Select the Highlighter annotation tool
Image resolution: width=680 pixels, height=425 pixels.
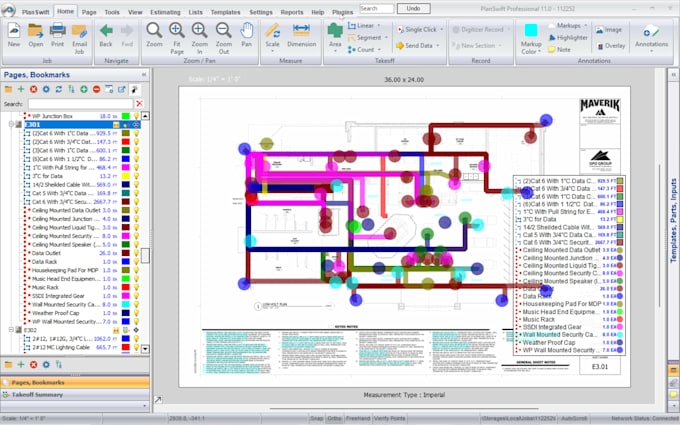click(568, 38)
